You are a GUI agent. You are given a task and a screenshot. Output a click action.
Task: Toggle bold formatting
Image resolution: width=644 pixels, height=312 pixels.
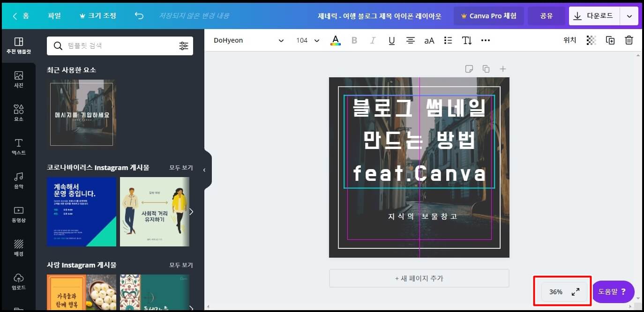coord(354,40)
